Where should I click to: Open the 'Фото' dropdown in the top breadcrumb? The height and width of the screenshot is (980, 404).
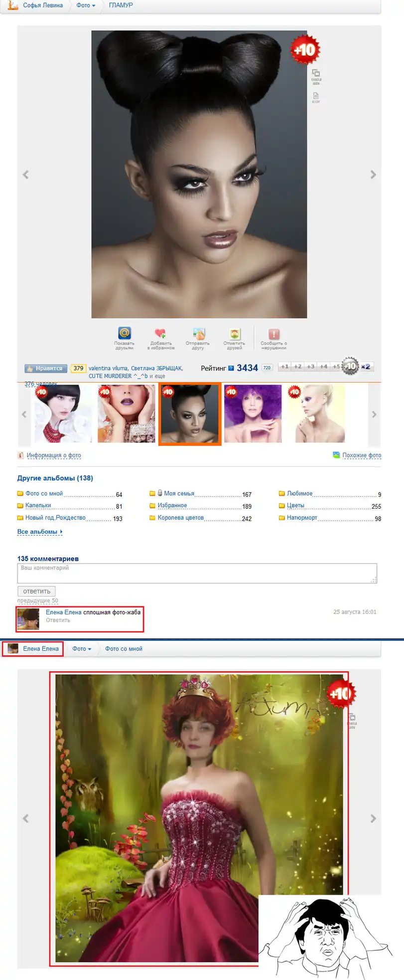pyautogui.click(x=85, y=5)
